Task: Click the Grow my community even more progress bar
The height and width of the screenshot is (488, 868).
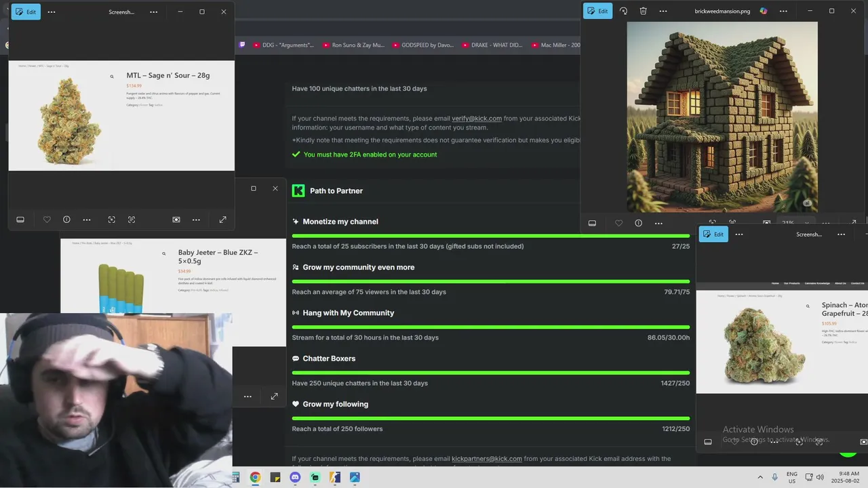Action: tap(491, 281)
